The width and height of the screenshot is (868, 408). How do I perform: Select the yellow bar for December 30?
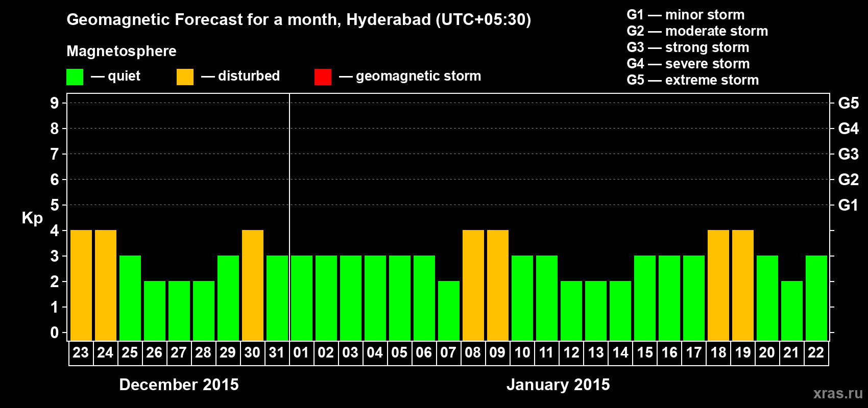(253, 285)
